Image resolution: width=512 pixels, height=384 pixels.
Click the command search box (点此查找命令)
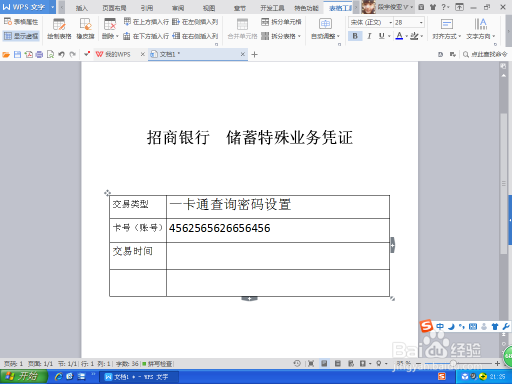click(485, 54)
